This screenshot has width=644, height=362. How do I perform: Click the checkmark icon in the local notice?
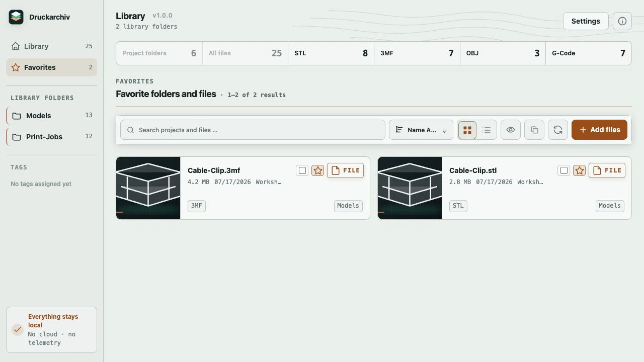click(x=18, y=330)
